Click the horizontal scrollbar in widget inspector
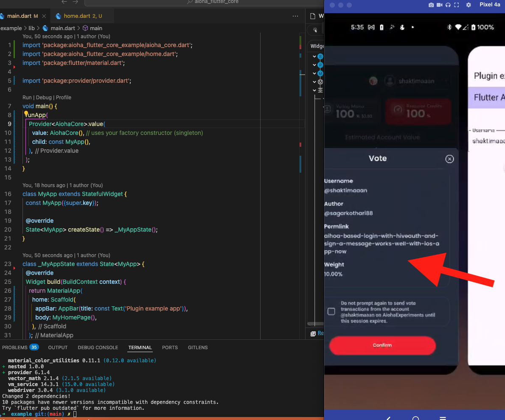The height and width of the screenshot is (420, 505). (315, 324)
